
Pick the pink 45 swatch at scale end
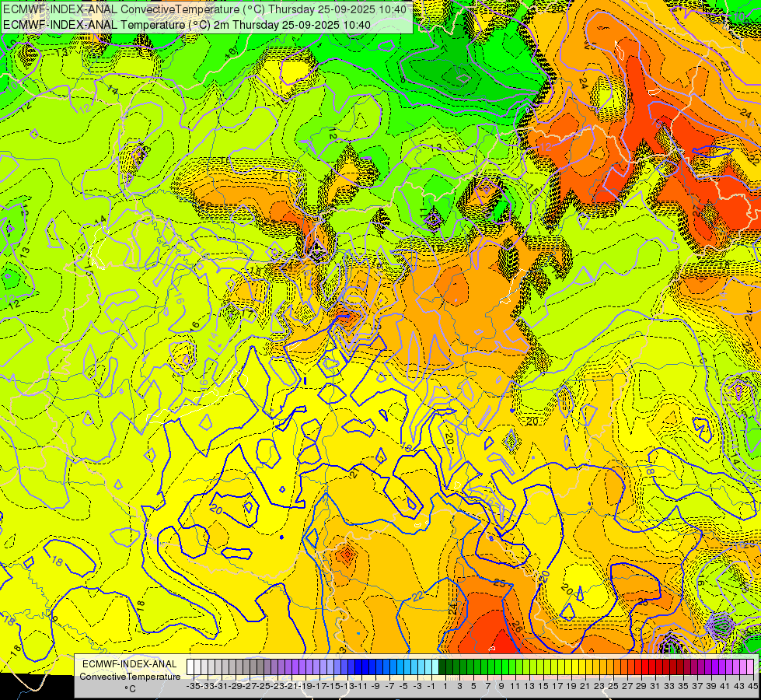tap(751, 667)
